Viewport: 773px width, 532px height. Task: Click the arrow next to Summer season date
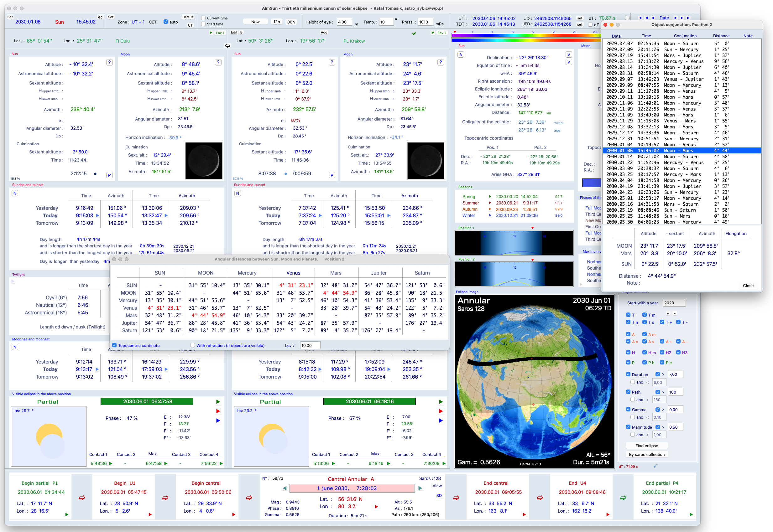coord(490,203)
